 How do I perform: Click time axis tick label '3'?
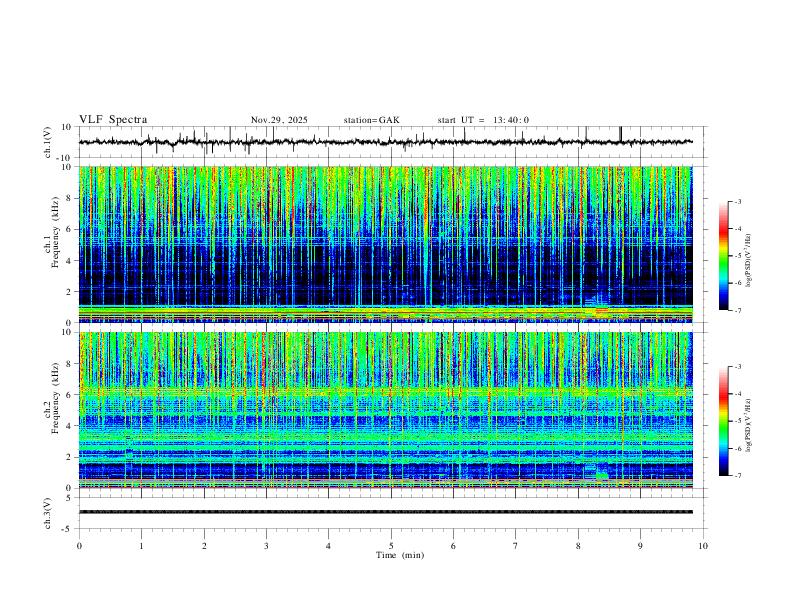point(266,546)
